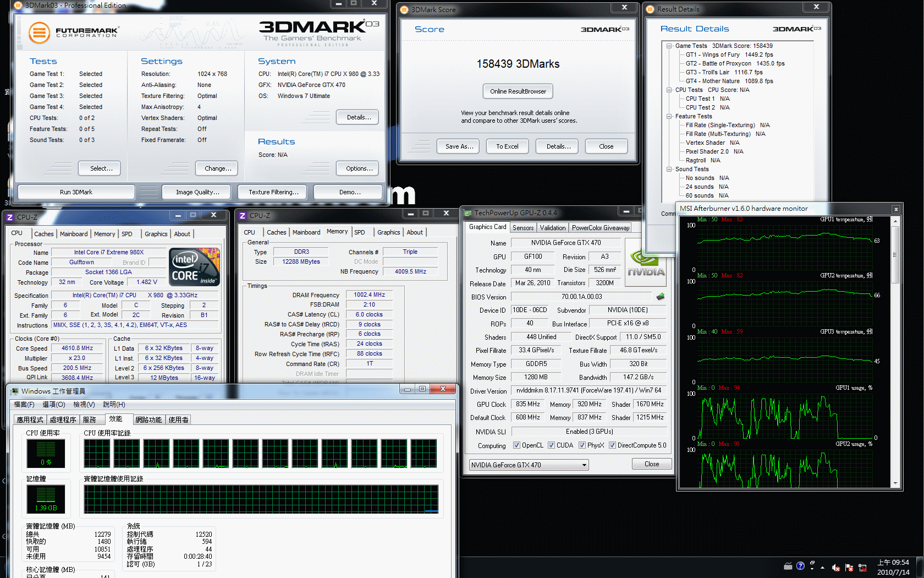Click the blue help tray icon
Image resolution: width=924 pixels, height=578 pixels.
(x=800, y=566)
